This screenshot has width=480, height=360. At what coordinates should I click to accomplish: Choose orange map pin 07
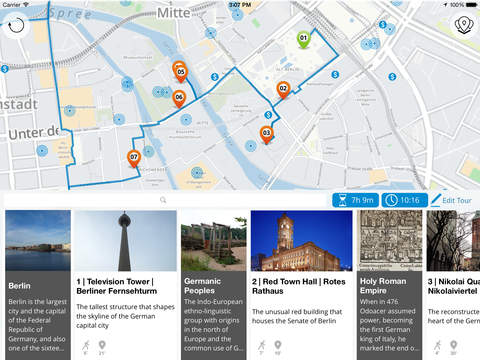(134, 159)
